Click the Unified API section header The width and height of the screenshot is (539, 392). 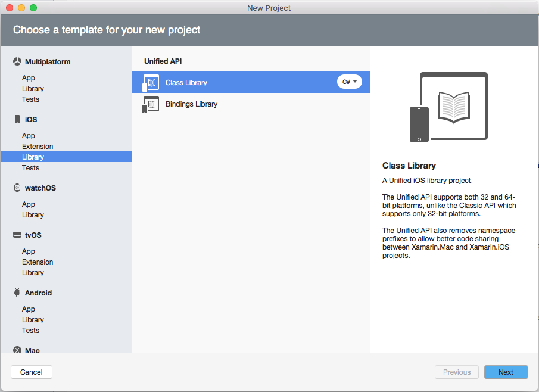coord(163,61)
